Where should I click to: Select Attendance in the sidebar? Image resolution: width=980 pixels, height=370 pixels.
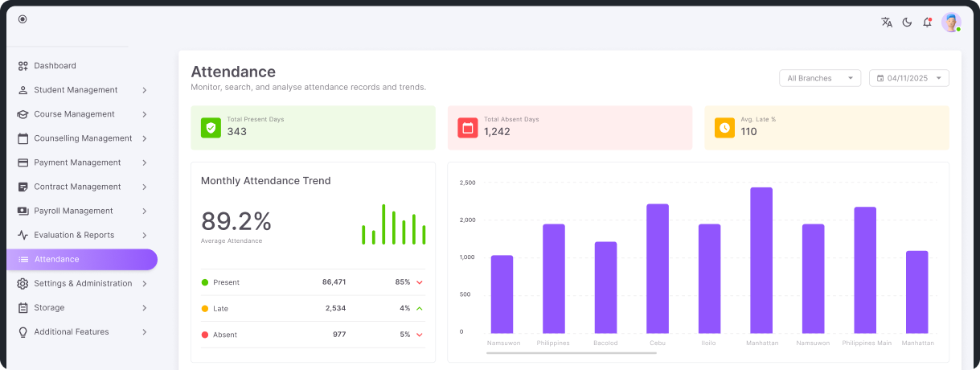click(80, 259)
